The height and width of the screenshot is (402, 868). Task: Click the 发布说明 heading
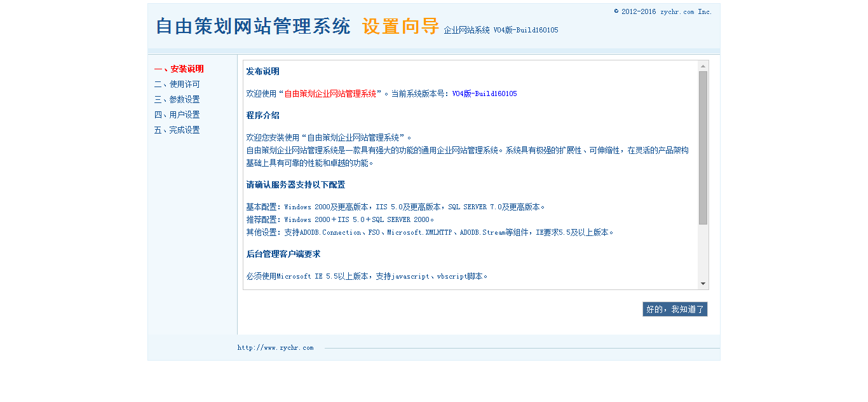[x=262, y=71]
